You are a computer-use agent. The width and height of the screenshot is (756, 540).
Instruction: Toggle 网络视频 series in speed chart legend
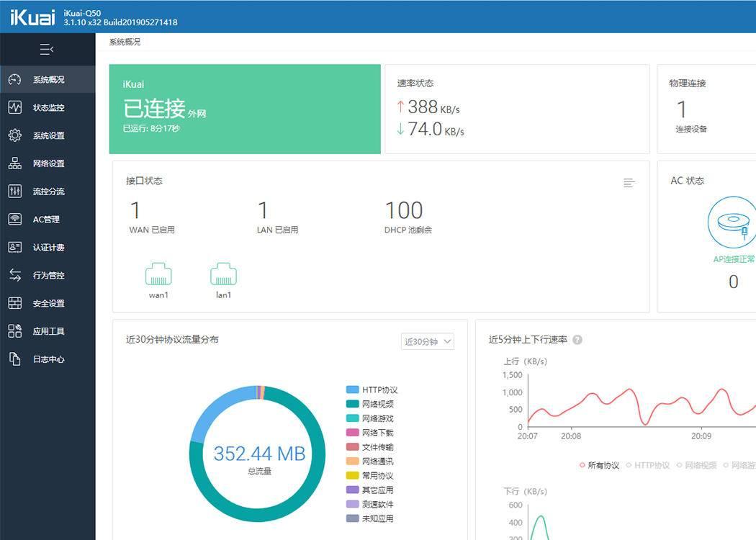696,465
